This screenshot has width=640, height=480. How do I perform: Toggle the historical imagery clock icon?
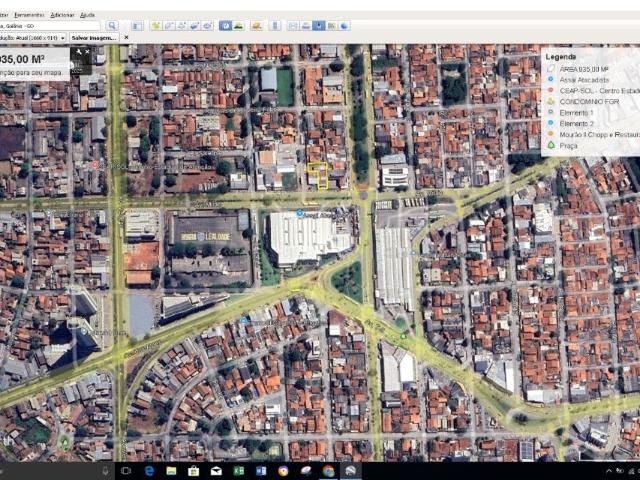[225, 26]
